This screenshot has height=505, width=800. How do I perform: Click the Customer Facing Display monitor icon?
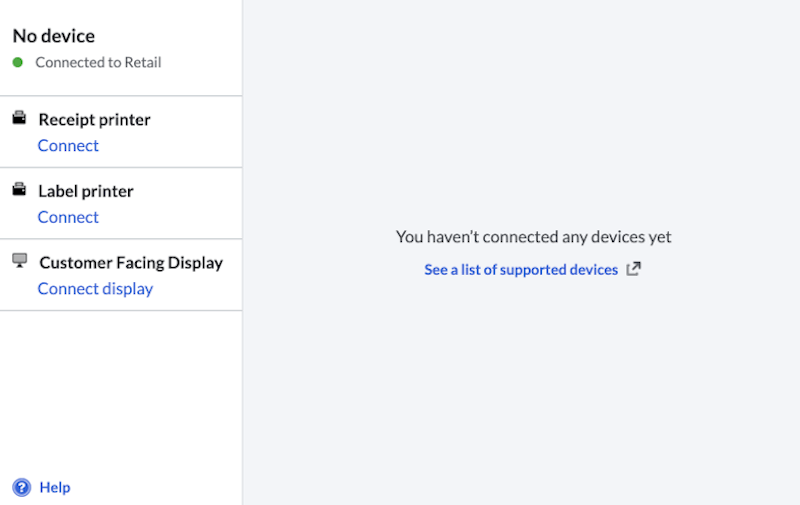pyautogui.click(x=19, y=261)
